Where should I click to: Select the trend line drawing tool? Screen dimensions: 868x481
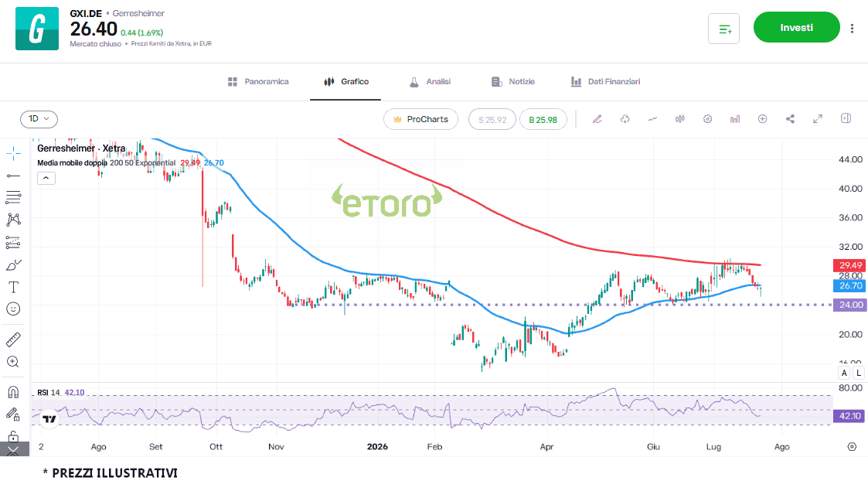(13, 176)
